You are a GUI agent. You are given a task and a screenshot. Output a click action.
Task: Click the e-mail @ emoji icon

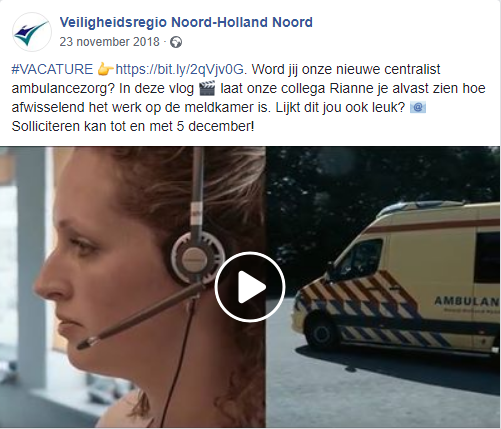click(418, 108)
